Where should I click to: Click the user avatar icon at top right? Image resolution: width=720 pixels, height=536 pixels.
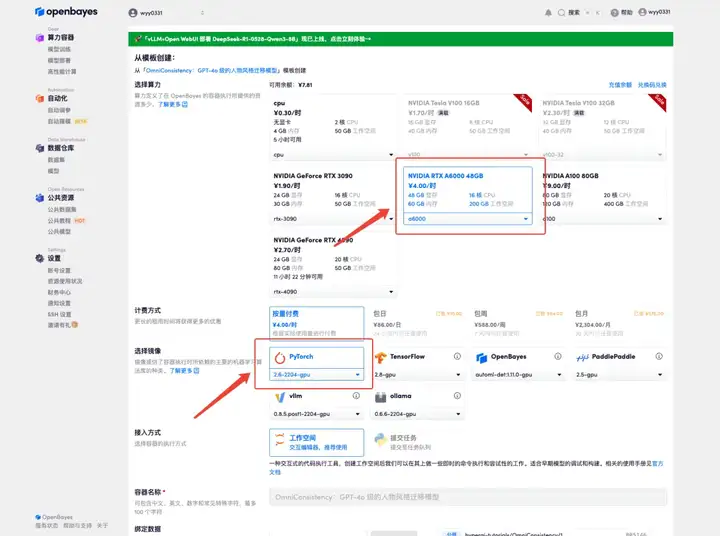click(x=642, y=12)
